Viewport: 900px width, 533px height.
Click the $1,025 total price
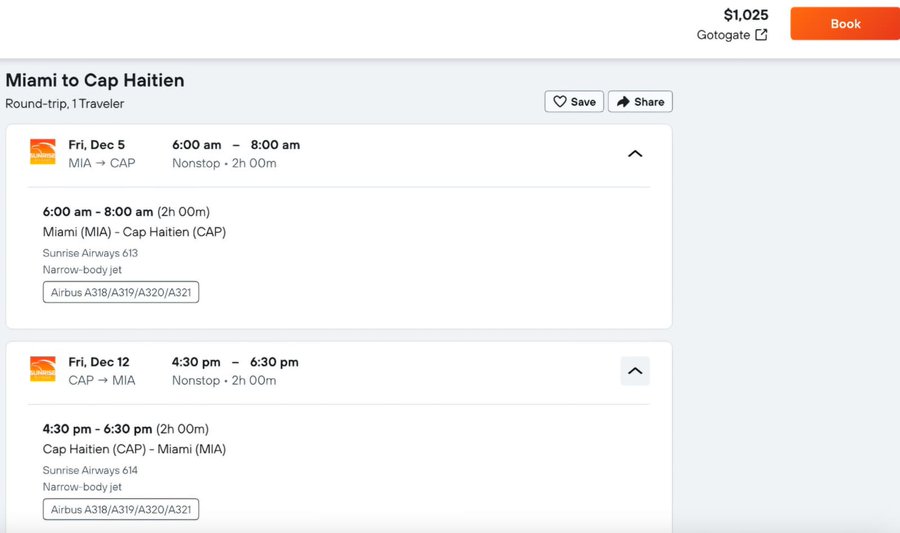pyautogui.click(x=745, y=15)
